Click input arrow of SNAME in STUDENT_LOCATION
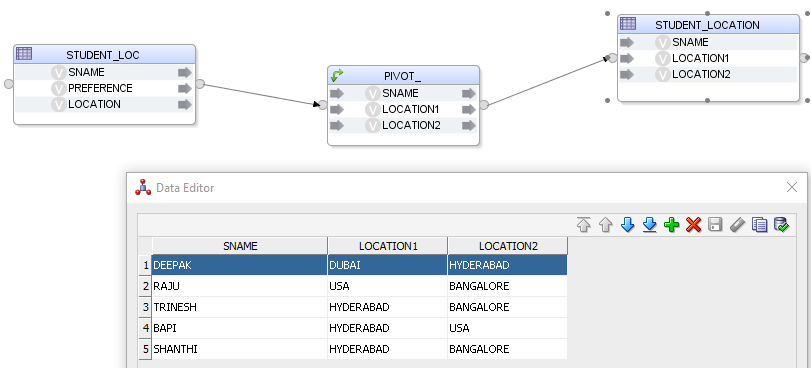 pyautogui.click(x=627, y=42)
